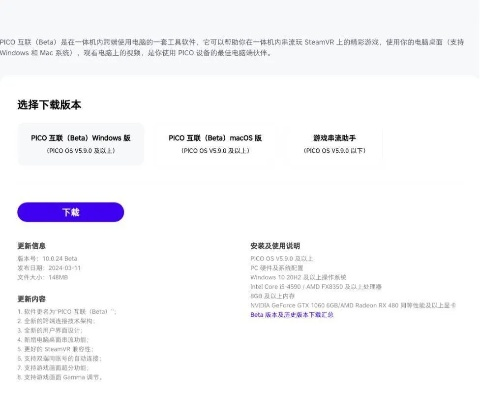Click the NVIDIA GeForce GTX 1060 requirement line
This screenshot has height=400, width=480.
tap(353, 305)
